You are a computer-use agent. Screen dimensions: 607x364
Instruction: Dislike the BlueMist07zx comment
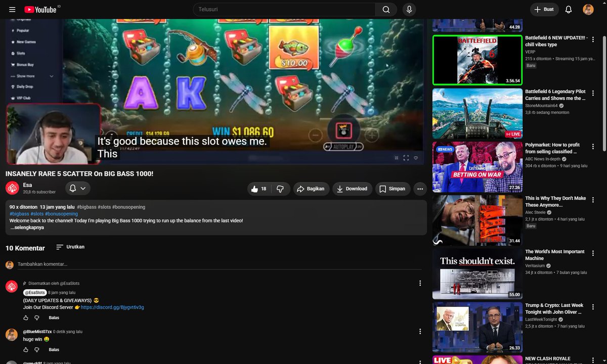(x=37, y=349)
